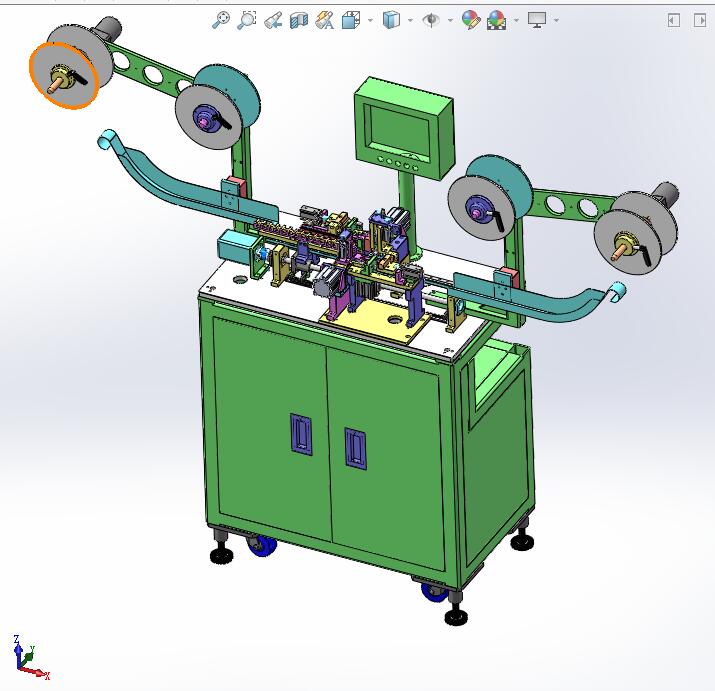The height and width of the screenshot is (691, 715).
Task: Select the front-right blue caster wheel
Action: pos(433,592)
